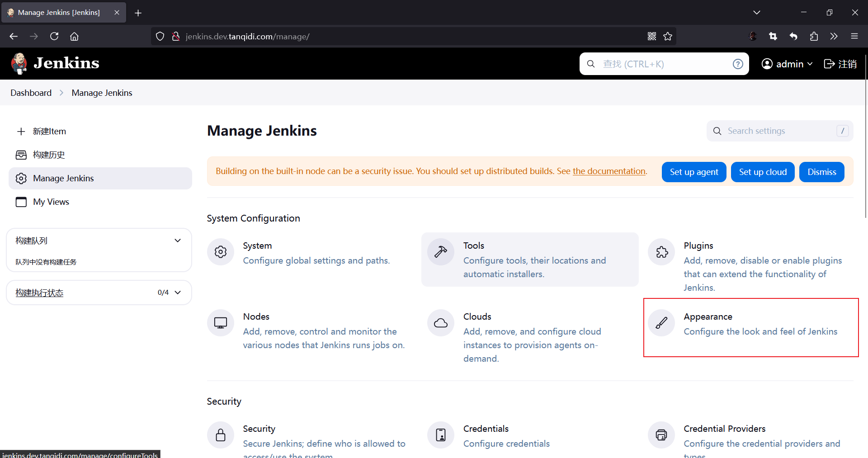Image resolution: width=868 pixels, height=458 pixels.
Task: Select Manage Jenkins in sidebar
Action: pyautogui.click(x=100, y=179)
